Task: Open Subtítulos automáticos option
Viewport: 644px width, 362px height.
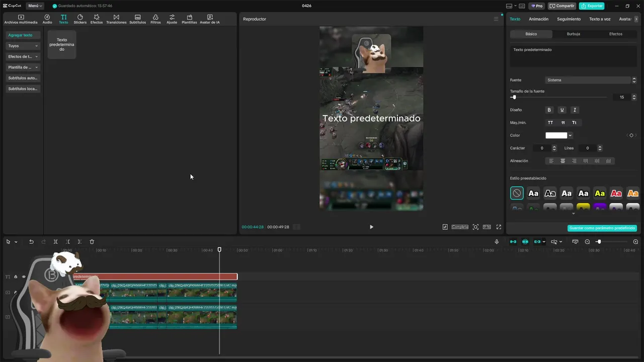Action: [x=23, y=78]
